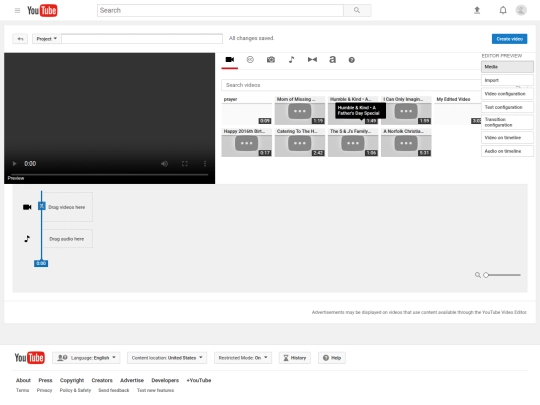
Task: Click the top Search box
Action: click(x=220, y=10)
